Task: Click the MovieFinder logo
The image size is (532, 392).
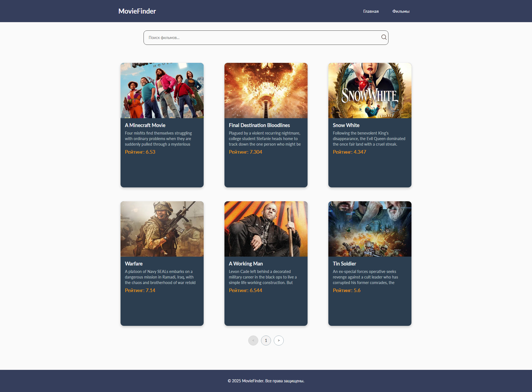Action: coord(137,11)
